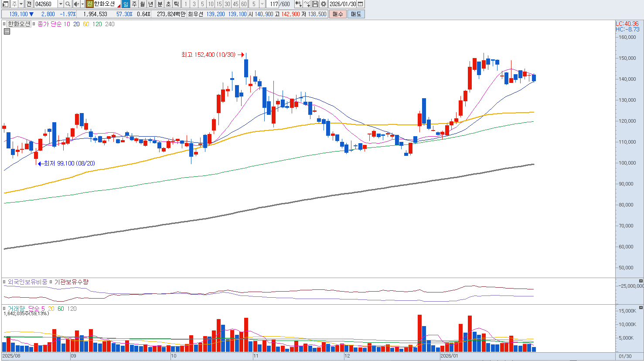Click the save chart floppy disk icon

tap(315, 4)
